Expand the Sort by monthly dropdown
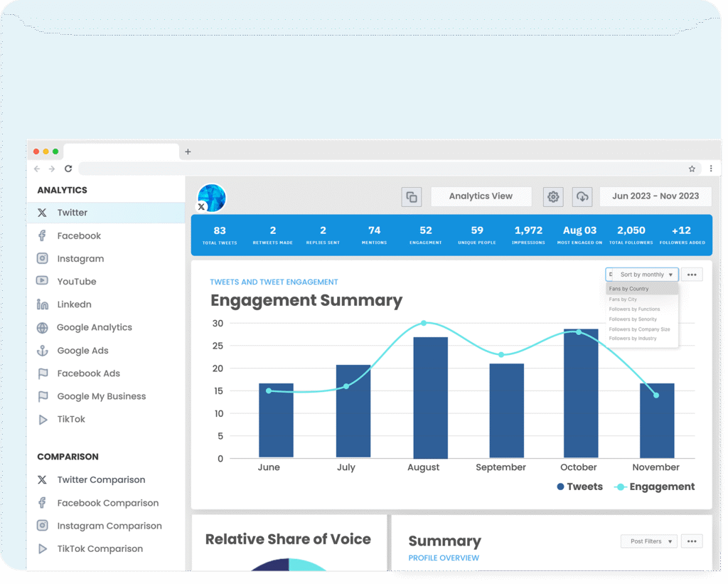728x584 pixels. [x=646, y=275]
